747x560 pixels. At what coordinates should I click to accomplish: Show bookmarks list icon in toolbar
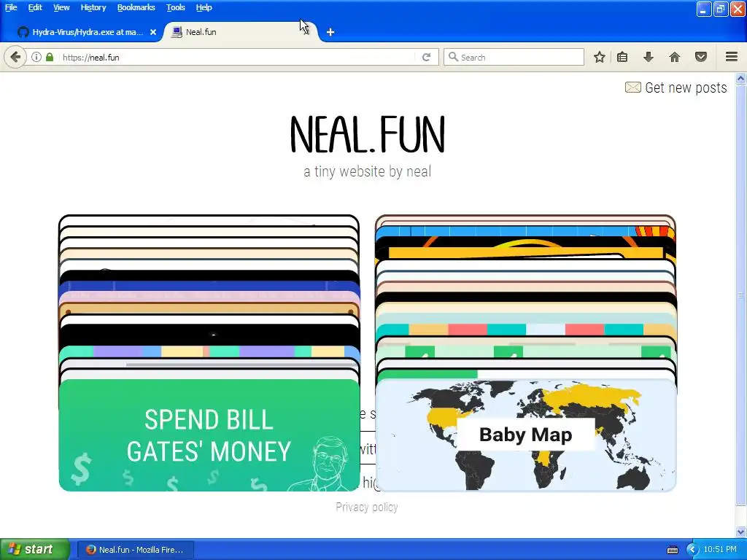click(x=622, y=57)
